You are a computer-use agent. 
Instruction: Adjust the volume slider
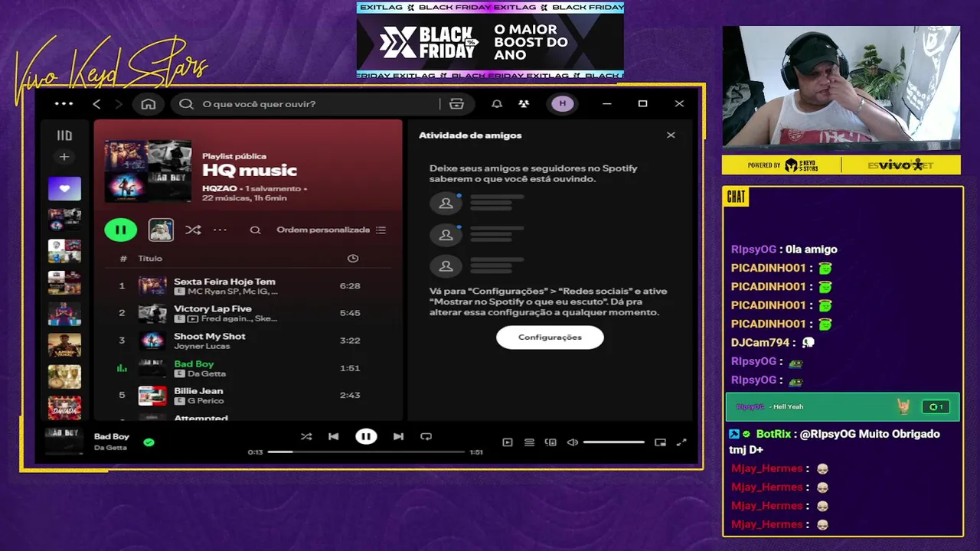(614, 442)
